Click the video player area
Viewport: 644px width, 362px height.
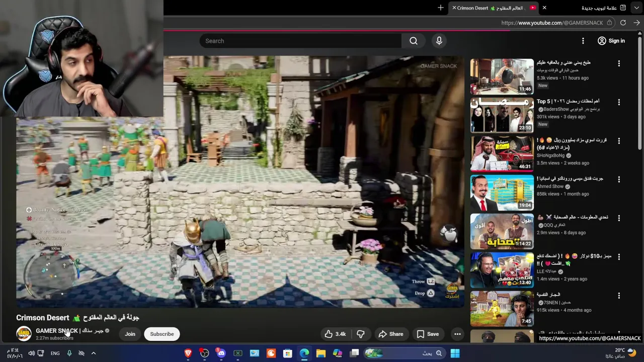240,182
